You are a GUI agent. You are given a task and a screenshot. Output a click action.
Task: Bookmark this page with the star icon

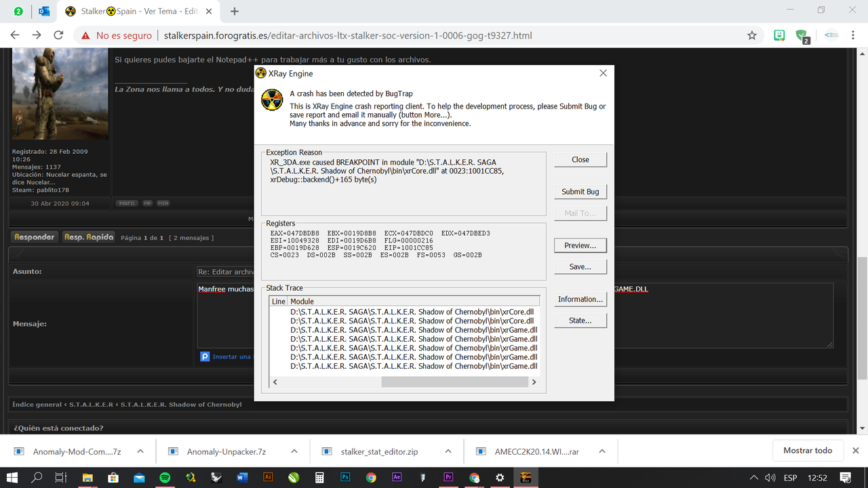[751, 35]
